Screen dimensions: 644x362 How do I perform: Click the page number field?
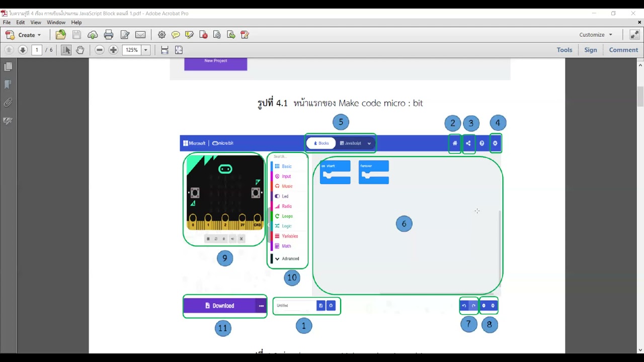pyautogui.click(x=37, y=50)
